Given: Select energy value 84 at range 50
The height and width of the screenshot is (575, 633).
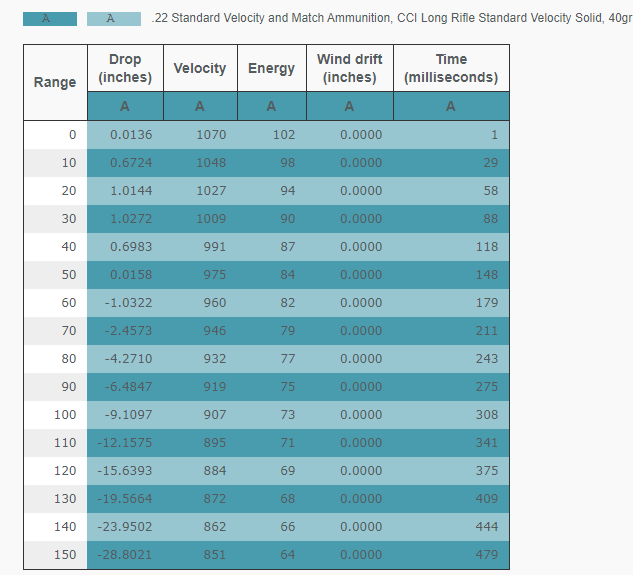Looking at the screenshot, I should pos(287,275).
